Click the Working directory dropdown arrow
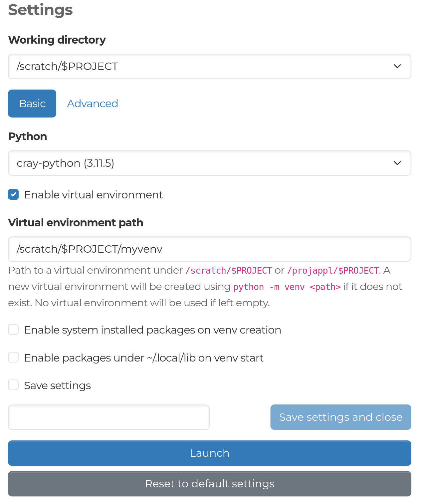This screenshot has height=504, width=421. 397,66
